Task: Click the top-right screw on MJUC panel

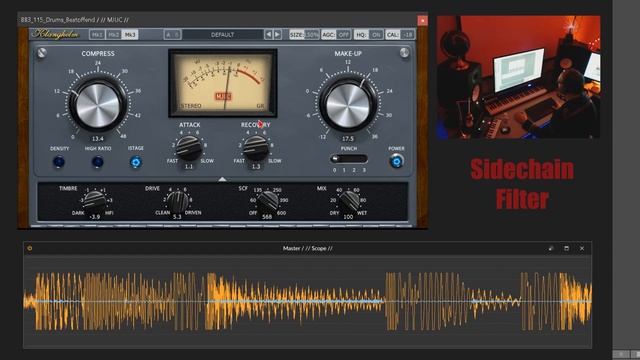Action: [404, 53]
